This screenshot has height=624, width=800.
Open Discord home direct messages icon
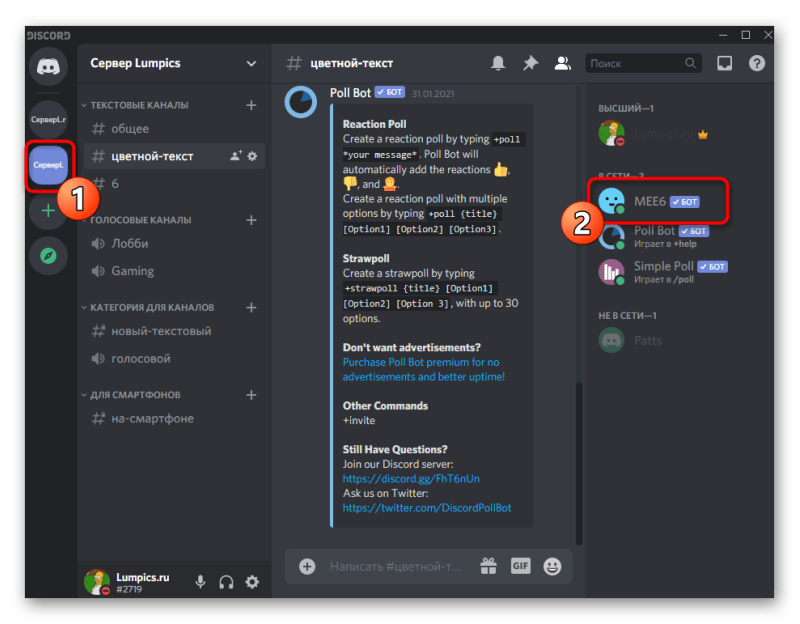tap(48, 66)
